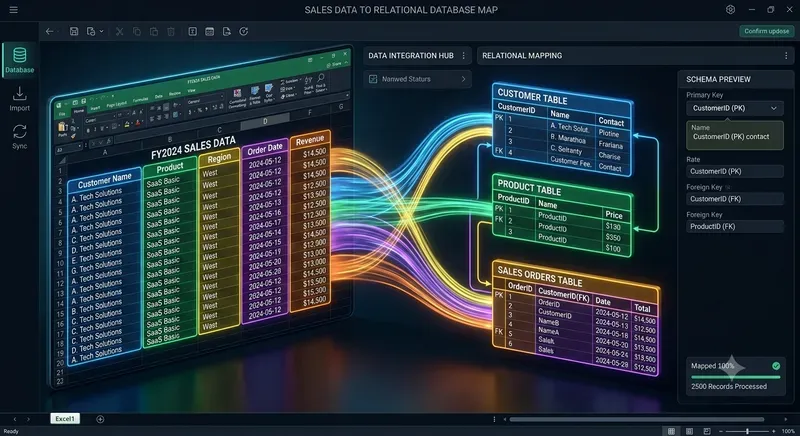Switch to Normal grid view in status bar
800x436 pixels.
click(x=671, y=431)
